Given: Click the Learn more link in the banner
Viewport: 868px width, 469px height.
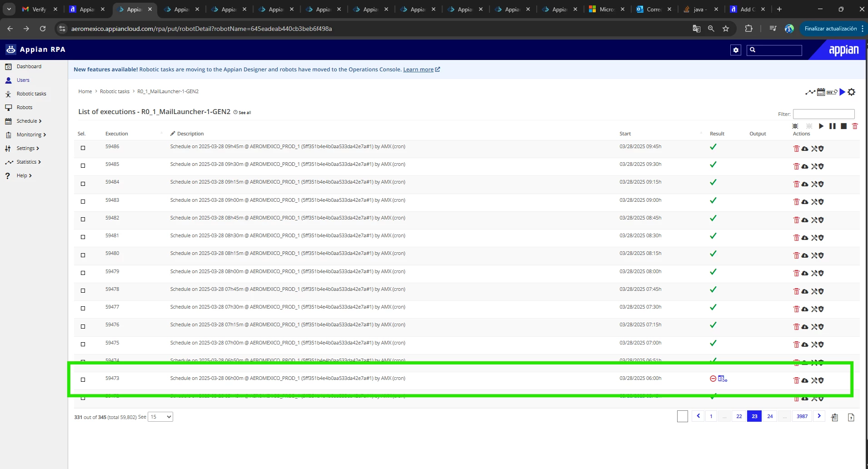Looking at the screenshot, I should point(421,70).
